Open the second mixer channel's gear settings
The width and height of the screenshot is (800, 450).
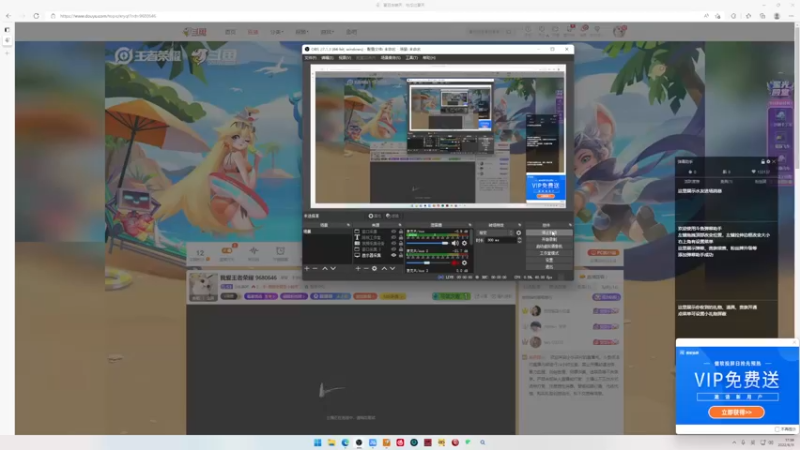[464, 263]
